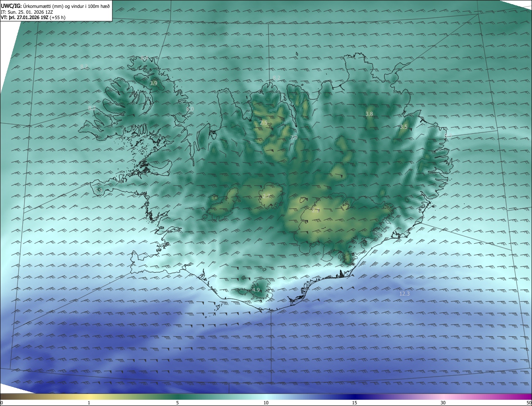Click the "1" tick label on the color scale

coord(89,403)
